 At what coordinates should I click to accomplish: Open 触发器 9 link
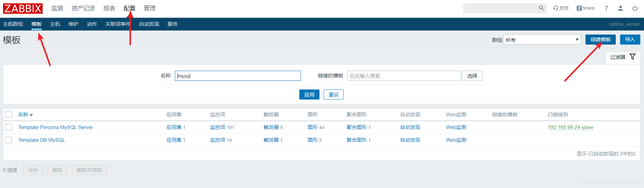(271, 127)
